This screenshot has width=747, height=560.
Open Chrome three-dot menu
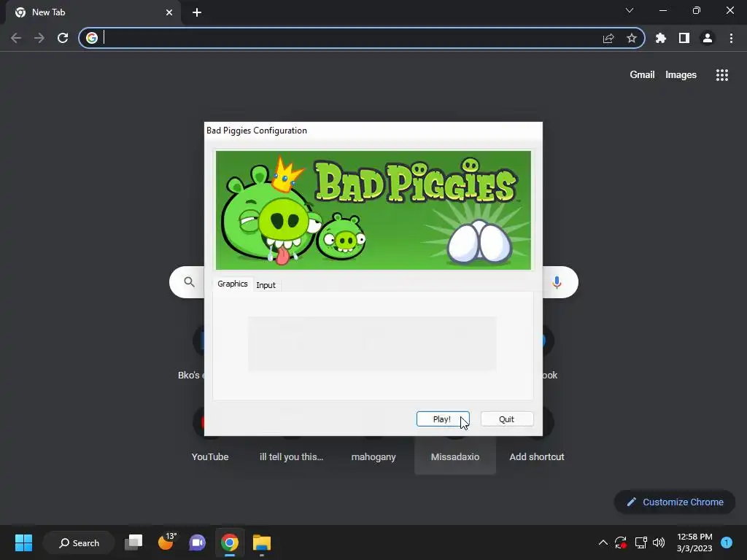(731, 38)
